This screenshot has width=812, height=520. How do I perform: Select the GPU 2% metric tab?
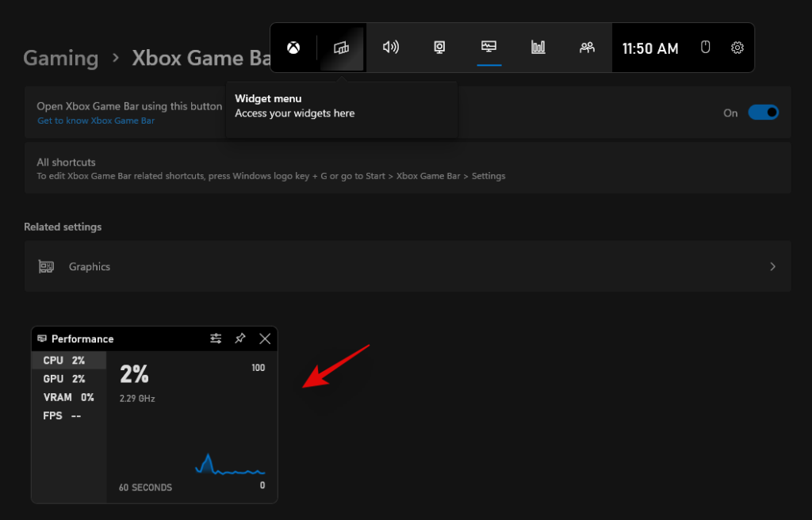[x=69, y=379]
